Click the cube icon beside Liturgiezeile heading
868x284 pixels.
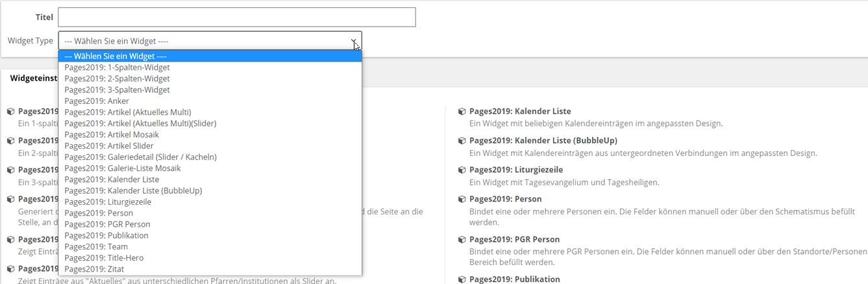(x=462, y=170)
